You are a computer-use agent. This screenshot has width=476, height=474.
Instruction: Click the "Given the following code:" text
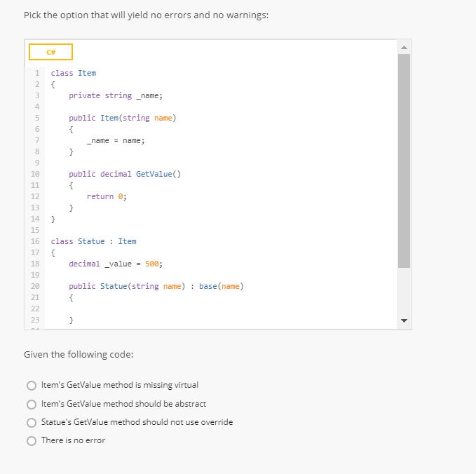79,354
